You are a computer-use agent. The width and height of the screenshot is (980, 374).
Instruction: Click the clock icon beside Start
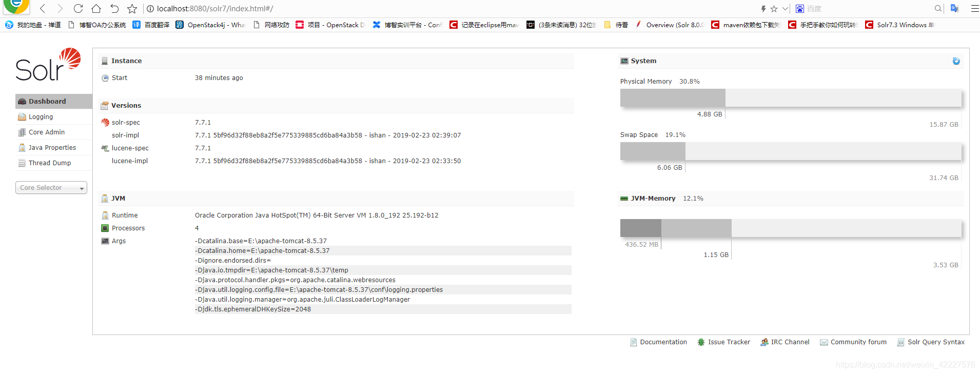click(105, 78)
